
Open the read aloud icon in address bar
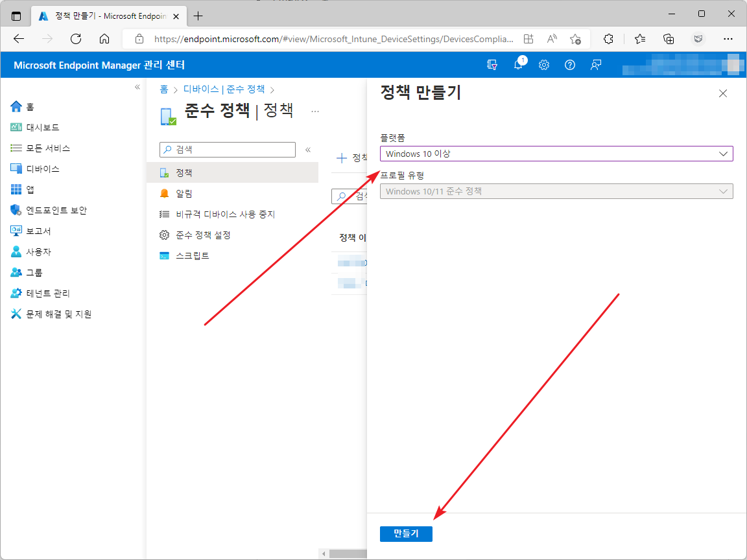tap(552, 39)
